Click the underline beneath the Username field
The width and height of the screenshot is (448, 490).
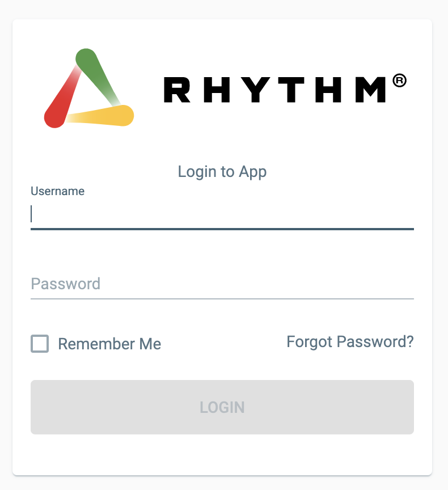click(222, 229)
